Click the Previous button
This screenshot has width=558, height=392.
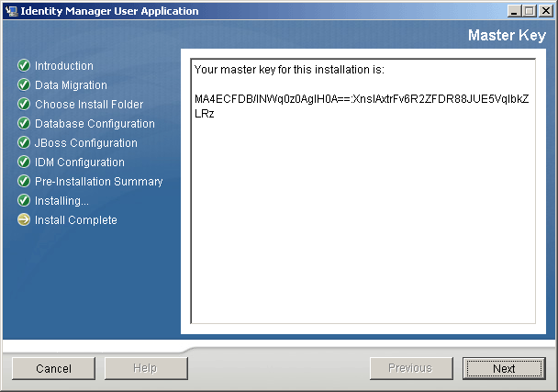(411, 368)
